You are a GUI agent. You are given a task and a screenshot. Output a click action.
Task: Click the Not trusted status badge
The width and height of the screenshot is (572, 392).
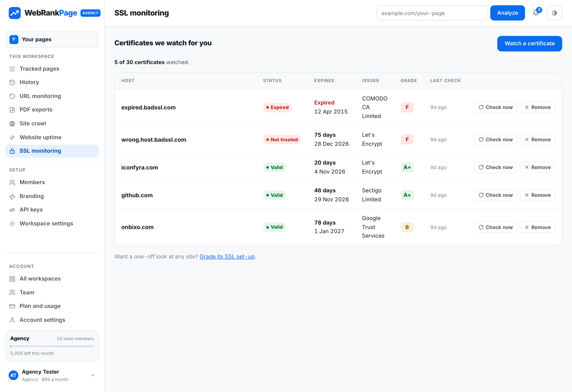click(x=282, y=140)
